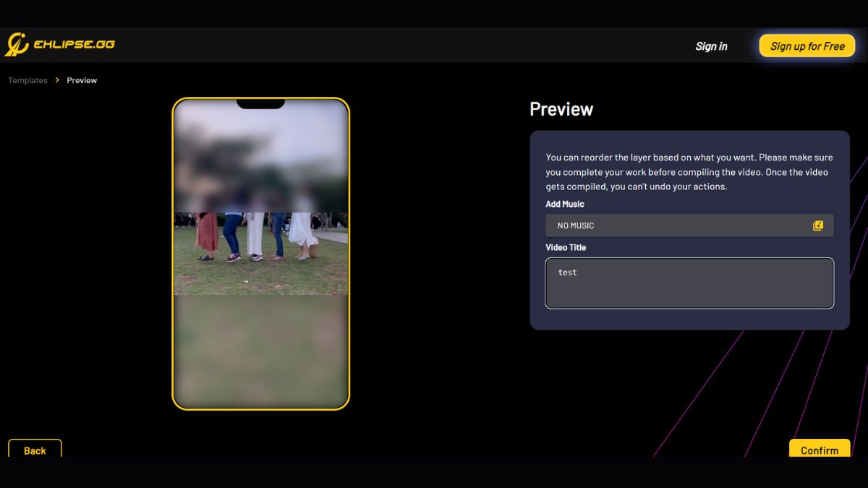This screenshot has width=868, height=488.
Task: Click the Back button
Action: point(34,450)
